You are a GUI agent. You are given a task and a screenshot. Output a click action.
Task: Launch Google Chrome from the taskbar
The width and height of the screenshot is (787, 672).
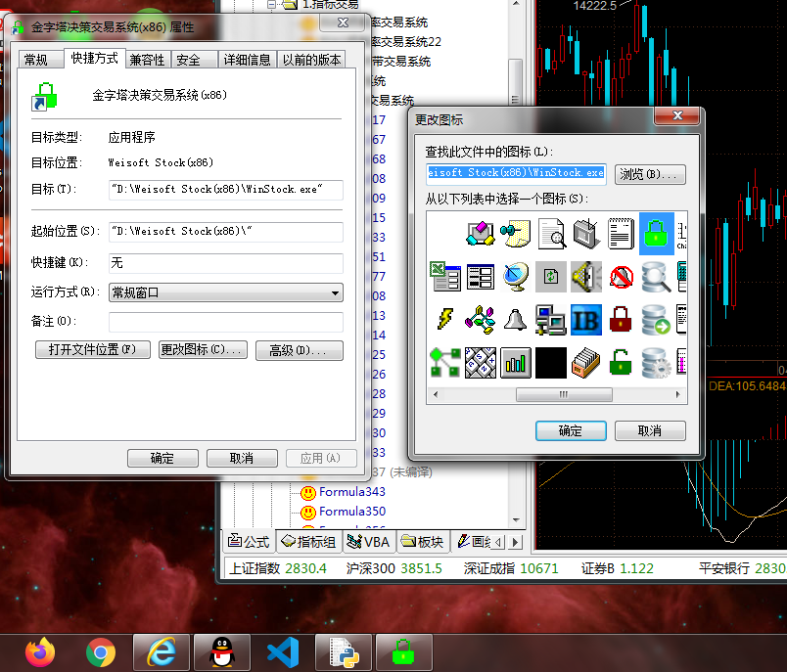click(101, 652)
